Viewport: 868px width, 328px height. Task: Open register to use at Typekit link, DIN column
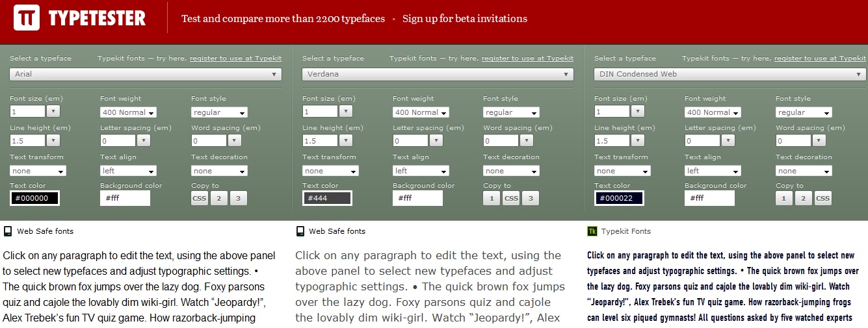820,58
